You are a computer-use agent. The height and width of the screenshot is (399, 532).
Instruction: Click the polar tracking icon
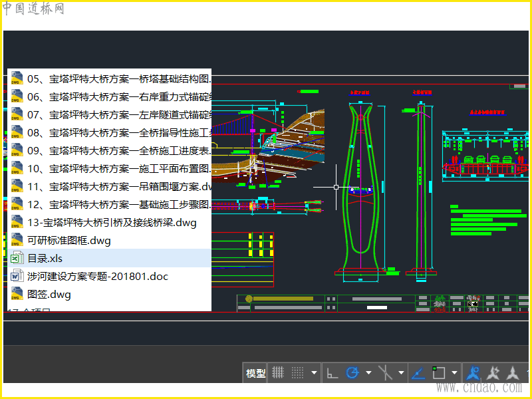(x=352, y=373)
